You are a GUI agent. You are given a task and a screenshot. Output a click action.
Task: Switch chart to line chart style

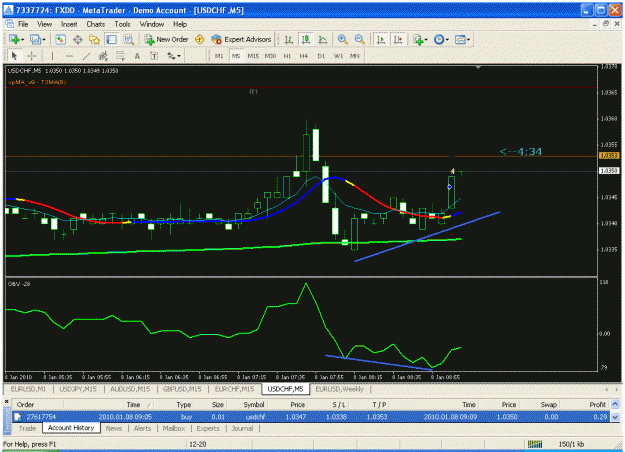[x=323, y=39]
